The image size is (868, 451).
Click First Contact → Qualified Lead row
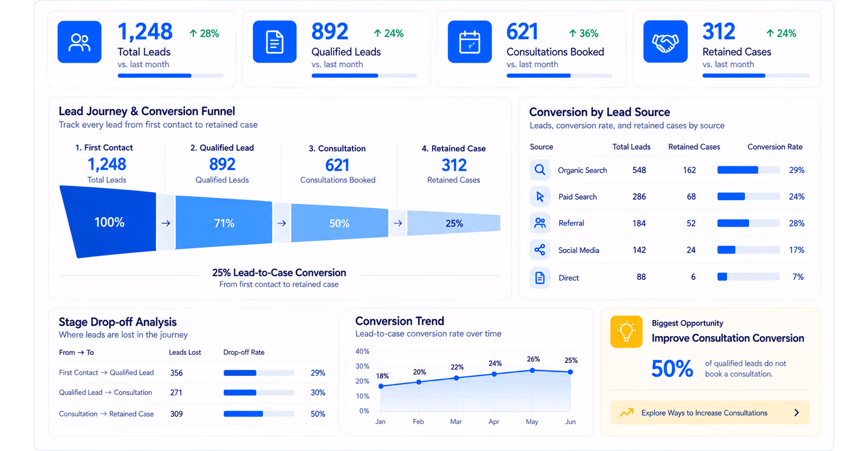pyautogui.click(x=193, y=373)
